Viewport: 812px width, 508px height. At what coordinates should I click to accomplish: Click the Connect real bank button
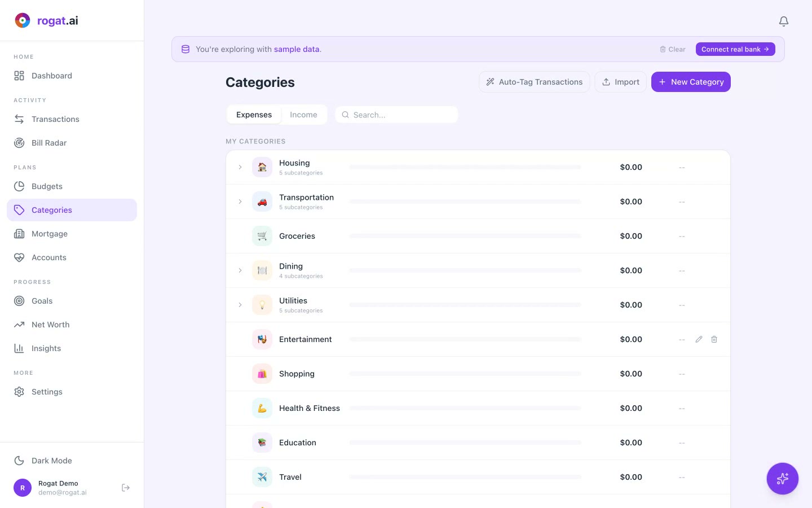coord(735,49)
